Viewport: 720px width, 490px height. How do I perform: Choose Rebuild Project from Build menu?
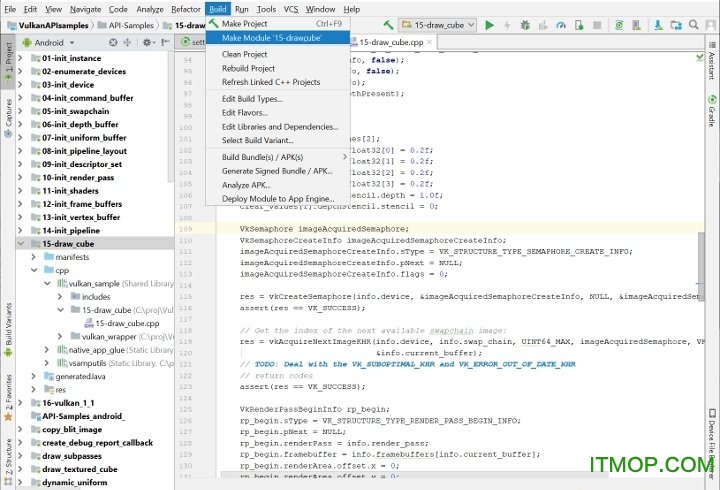click(x=278, y=68)
